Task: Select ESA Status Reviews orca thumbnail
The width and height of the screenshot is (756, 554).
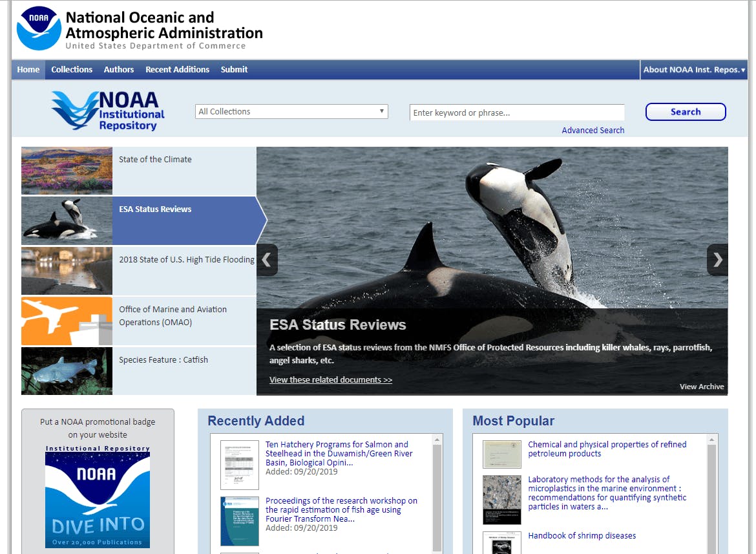Action: (x=67, y=221)
